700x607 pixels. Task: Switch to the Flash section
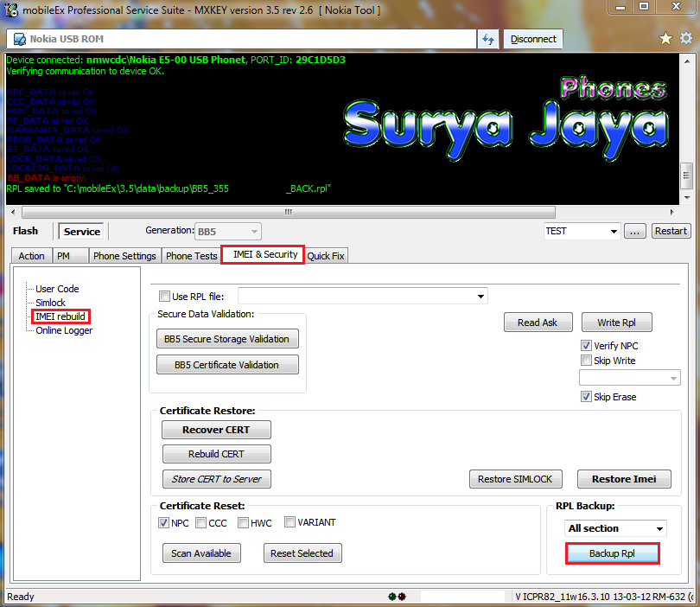pyautogui.click(x=25, y=231)
